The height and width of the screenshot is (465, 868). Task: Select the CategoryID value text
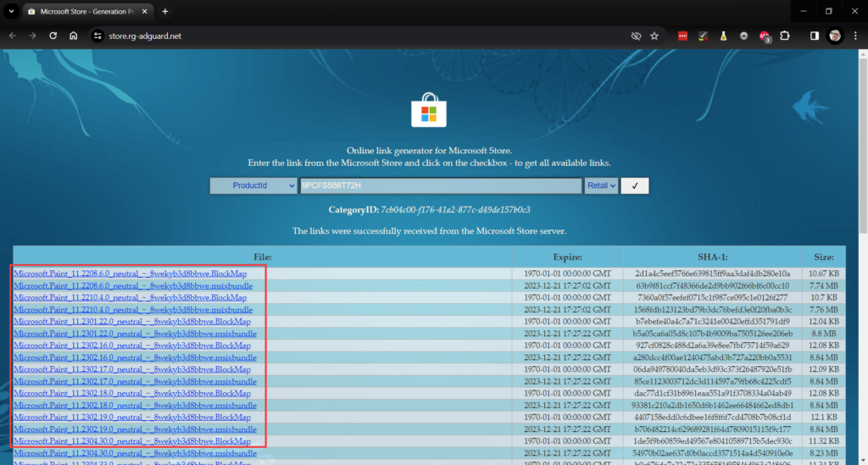click(x=455, y=209)
